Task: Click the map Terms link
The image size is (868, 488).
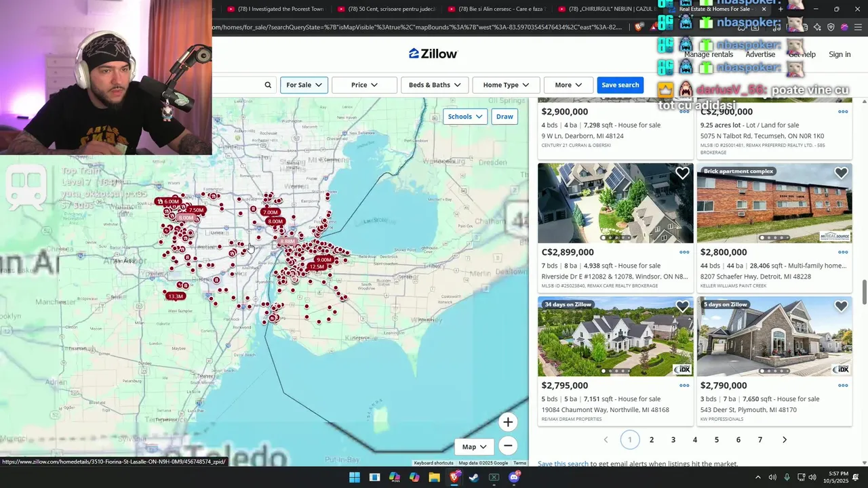Action: tap(519, 463)
